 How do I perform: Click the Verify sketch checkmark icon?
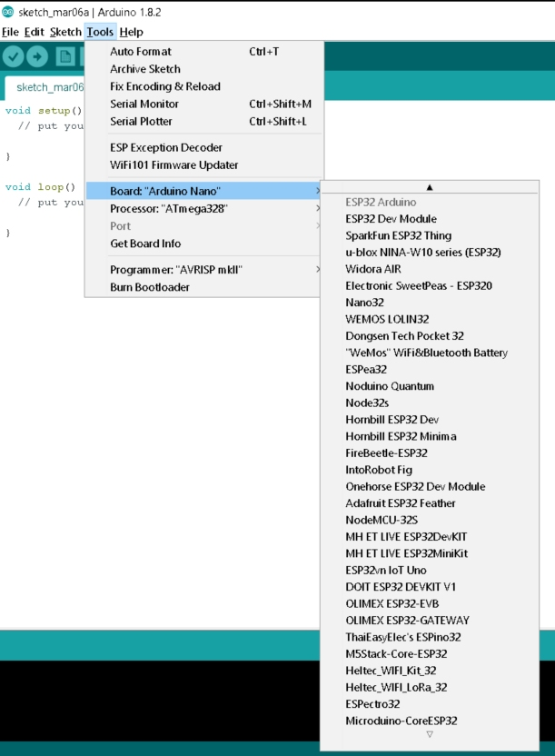coord(13,57)
